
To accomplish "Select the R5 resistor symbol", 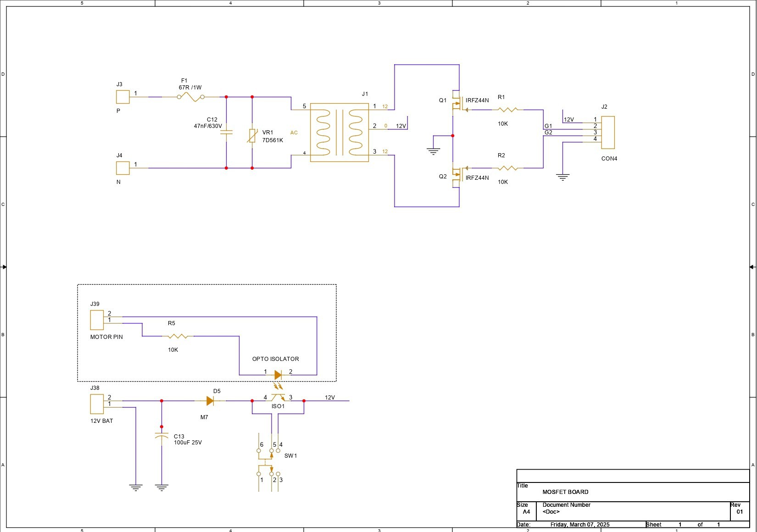I will point(178,336).
